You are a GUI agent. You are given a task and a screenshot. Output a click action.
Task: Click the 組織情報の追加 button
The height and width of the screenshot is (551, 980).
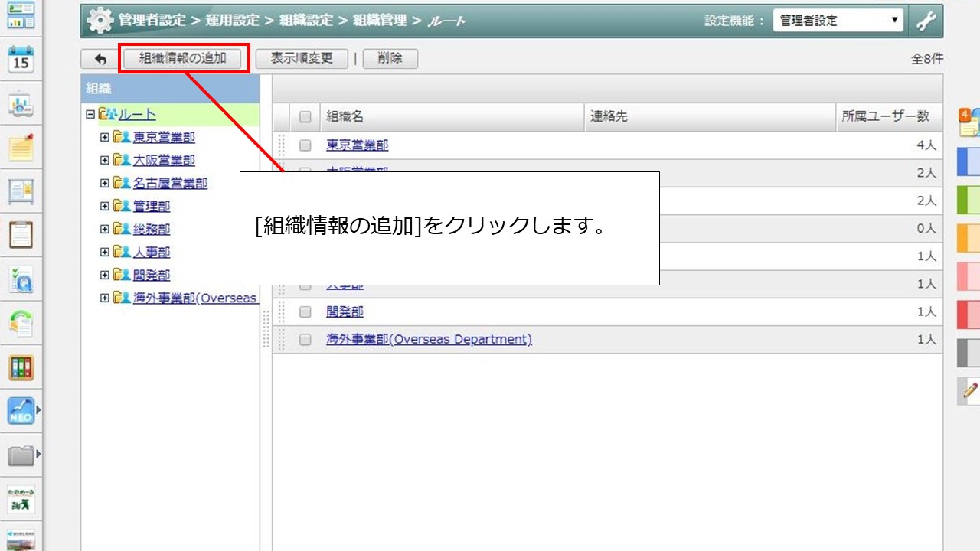tap(183, 58)
